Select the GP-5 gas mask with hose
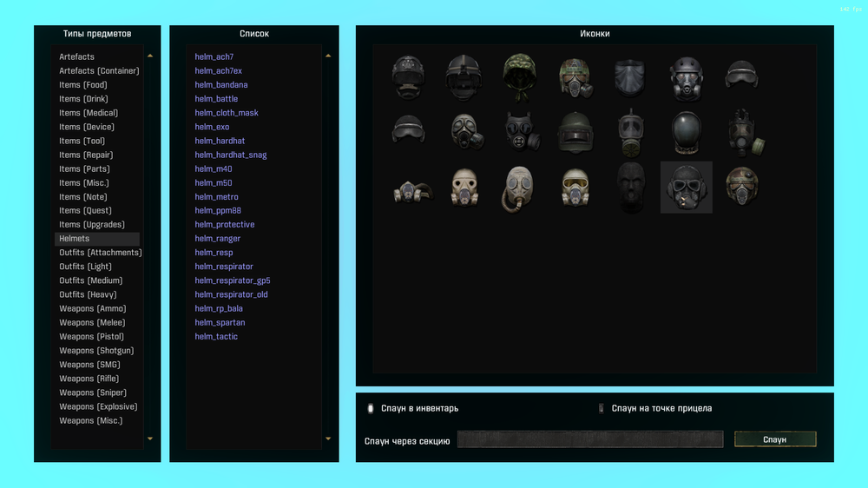Viewport: 868px width, 488px height. pos(518,188)
